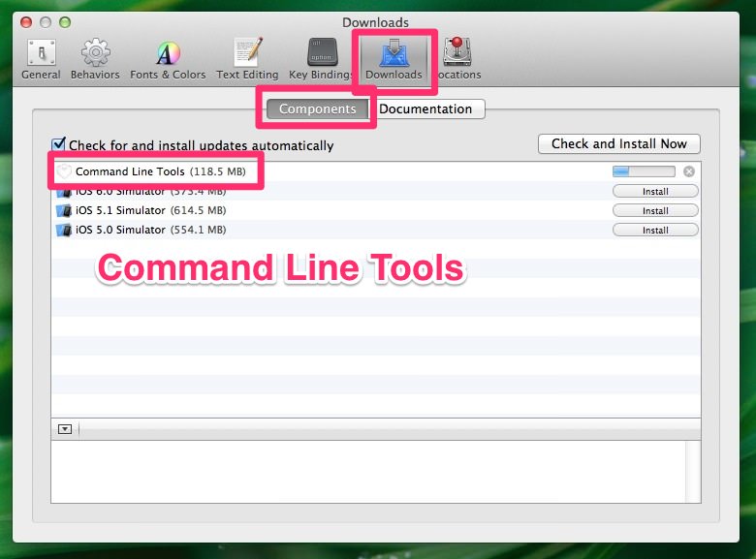Select the iOS 5.1 Simulator row
Image resolution: width=756 pixels, height=559 pixels.
point(376,210)
